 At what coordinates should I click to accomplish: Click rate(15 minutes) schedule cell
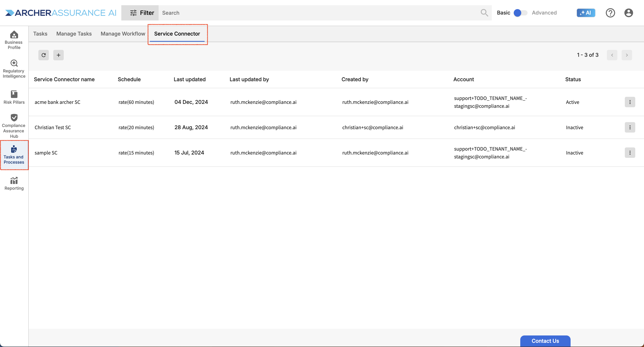136,153
